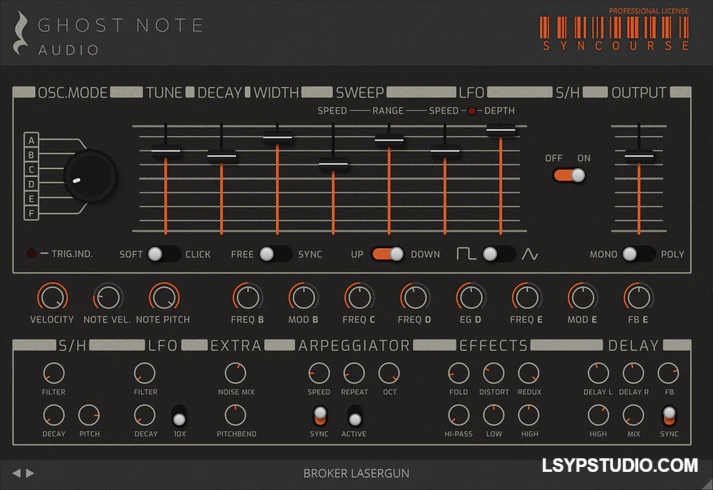The height and width of the screenshot is (490, 713).
Task: Click the Width slider handle
Action: coord(277,136)
